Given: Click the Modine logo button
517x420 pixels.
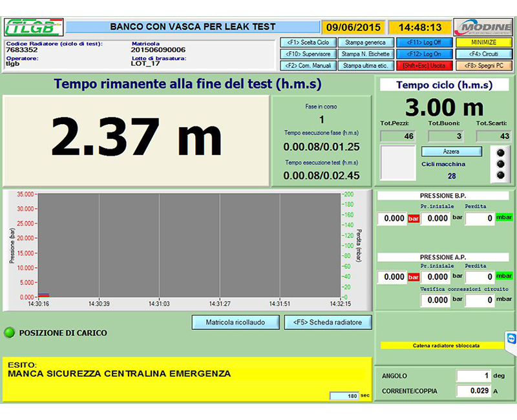Looking at the screenshot, I should [x=483, y=27].
